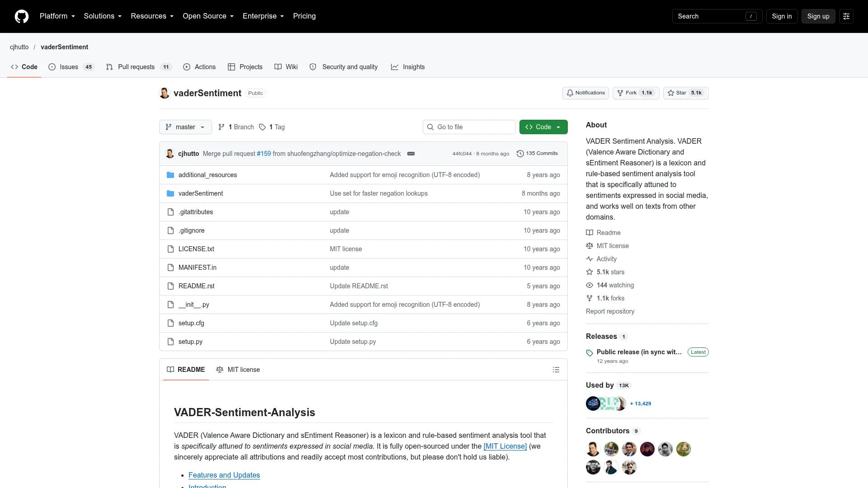Viewport: 868px width, 488px height.
Task: Expand the commit message ellipsis button
Action: point(411,154)
